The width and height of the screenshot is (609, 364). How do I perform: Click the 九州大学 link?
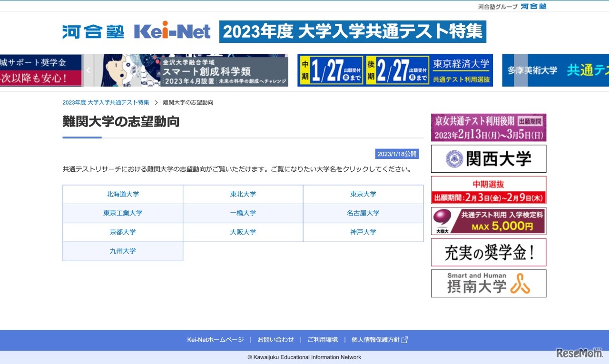123,251
